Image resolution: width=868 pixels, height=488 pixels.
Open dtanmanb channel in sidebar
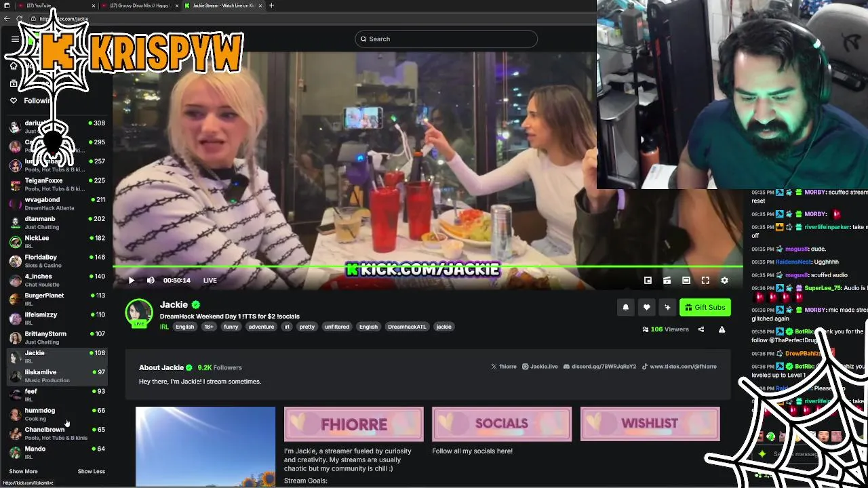pyautogui.click(x=57, y=222)
